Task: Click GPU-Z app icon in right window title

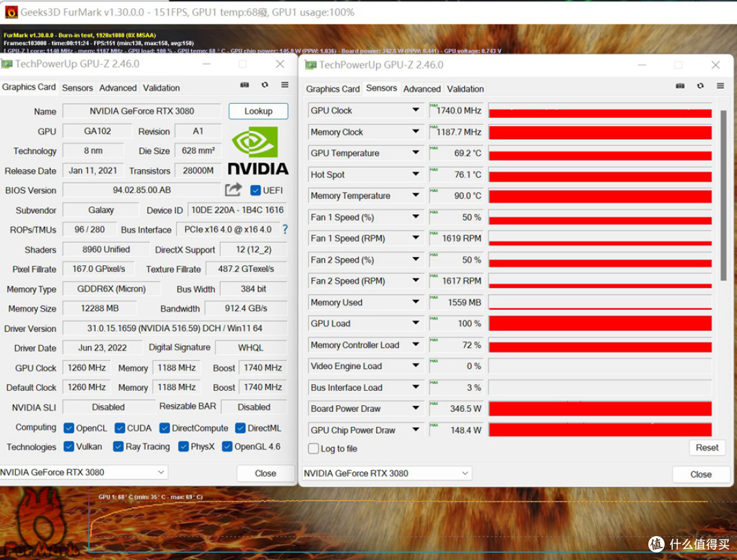Action: click(x=310, y=65)
